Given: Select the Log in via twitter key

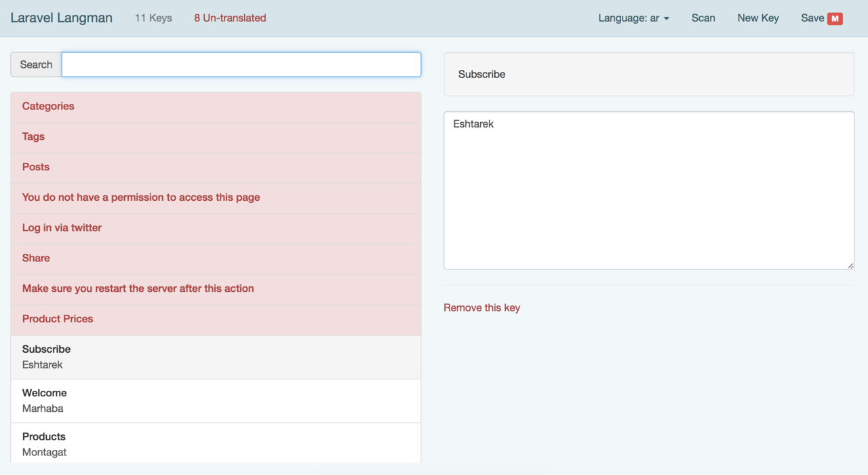Looking at the screenshot, I should [216, 229].
